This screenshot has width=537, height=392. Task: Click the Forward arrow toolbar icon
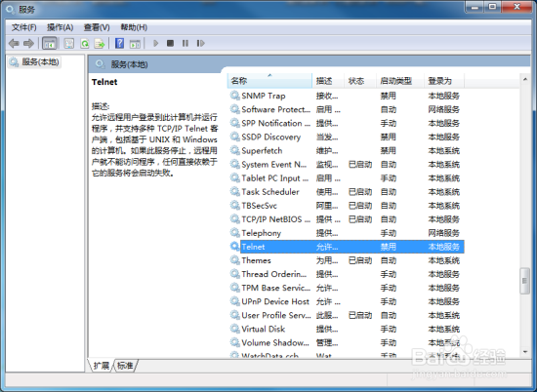click(28, 44)
